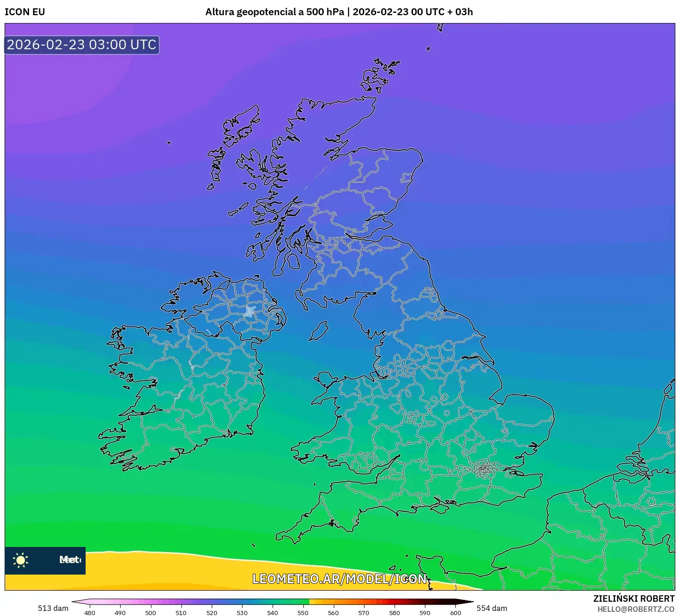Click the 520 mark on color scale
The height and width of the screenshot is (616, 679).
pyautogui.click(x=211, y=612)
